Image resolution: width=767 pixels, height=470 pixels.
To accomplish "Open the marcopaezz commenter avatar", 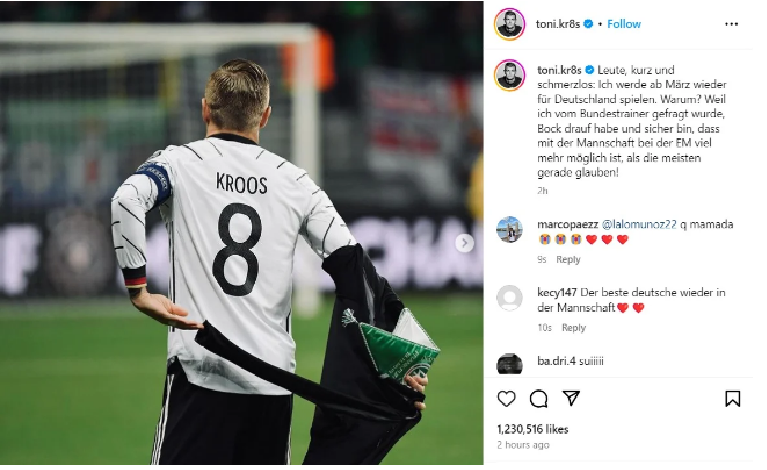I will click(x=509, y=229).
